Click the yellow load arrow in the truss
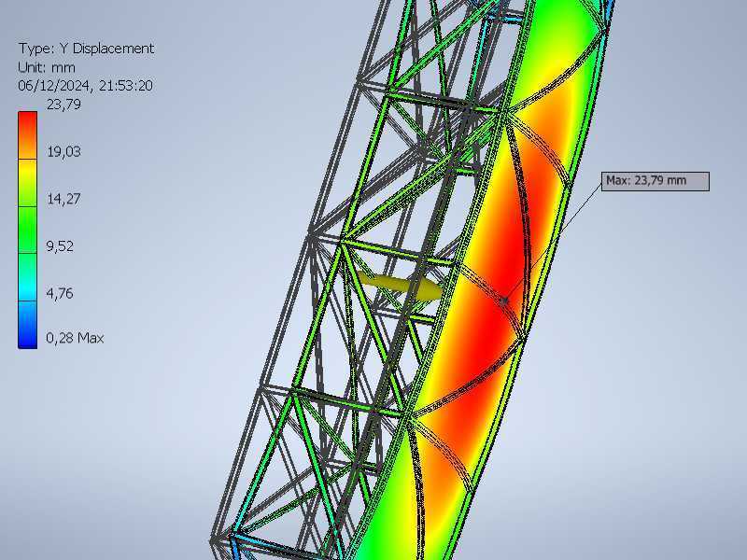The height and width of the screenshot is (560, 747). pos(402,287)
